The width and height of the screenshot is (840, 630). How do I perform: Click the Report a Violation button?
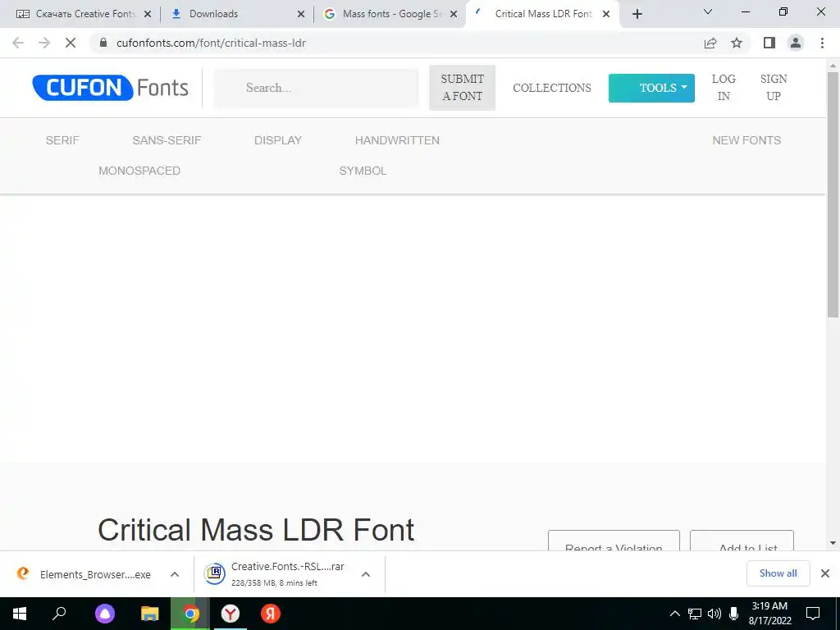pos(614,540)
